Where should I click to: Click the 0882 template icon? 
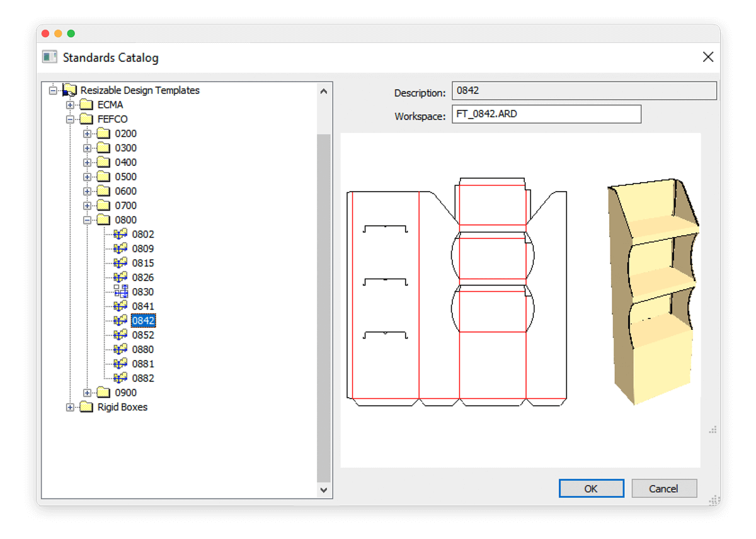pos(120,378)
